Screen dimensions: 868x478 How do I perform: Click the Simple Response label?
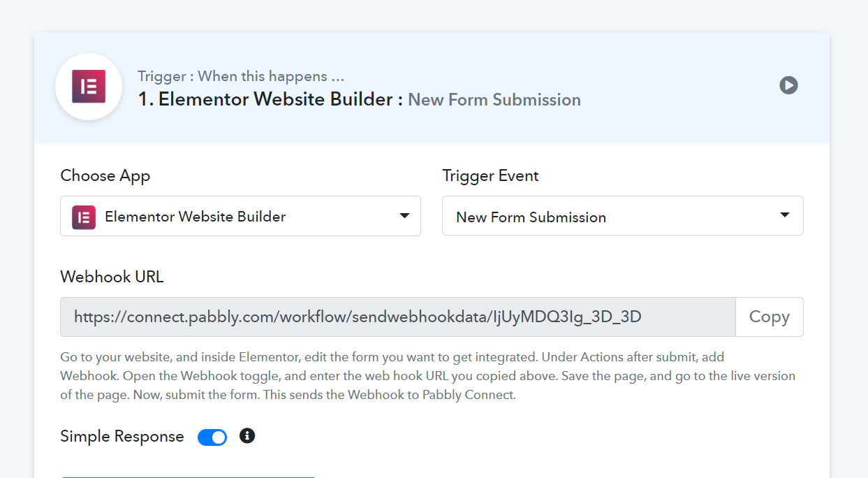coord(122,437)
